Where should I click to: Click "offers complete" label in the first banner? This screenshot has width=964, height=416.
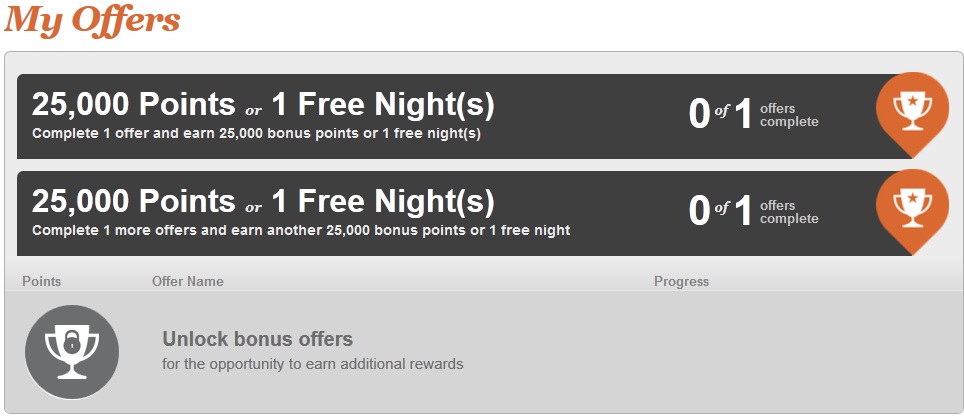coord(789,115)
